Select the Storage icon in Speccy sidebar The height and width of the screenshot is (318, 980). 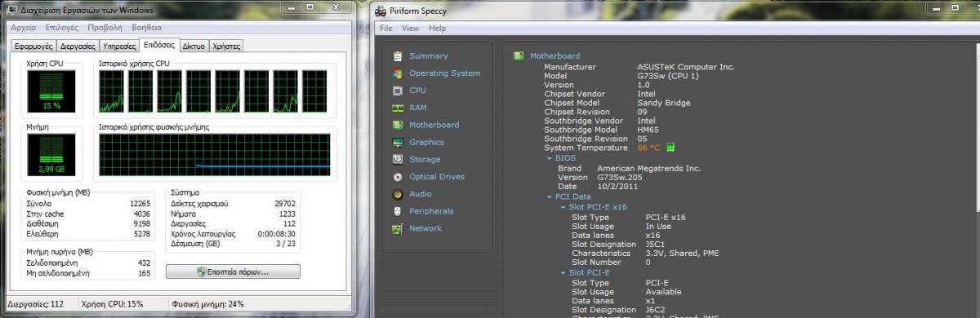click(398, 159)
